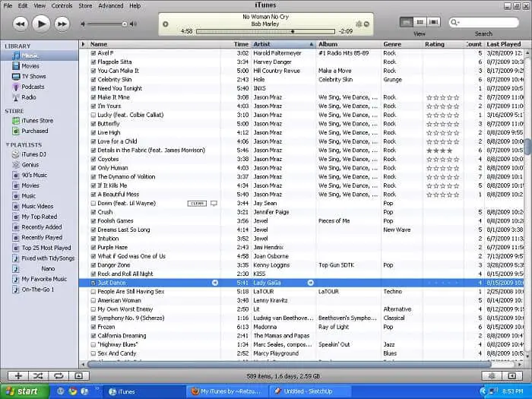
Task: Sort by the Genre column header
Action: click(402, 44)
